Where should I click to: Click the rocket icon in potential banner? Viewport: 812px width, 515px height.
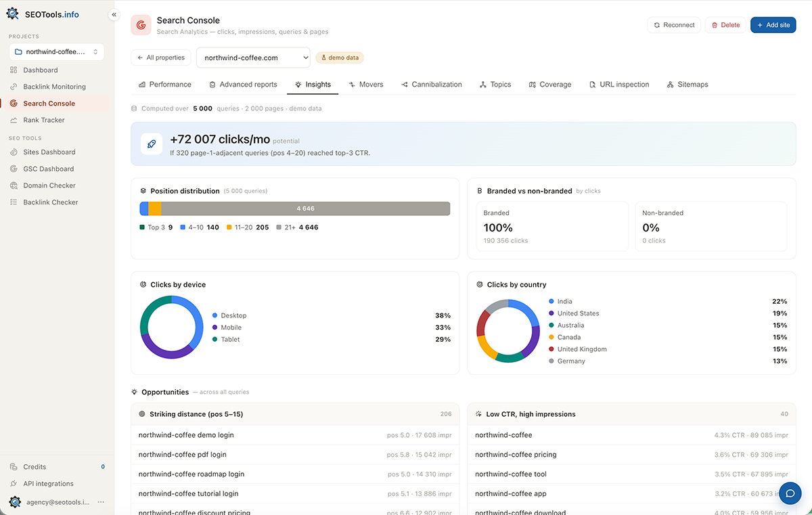point(152,144)
